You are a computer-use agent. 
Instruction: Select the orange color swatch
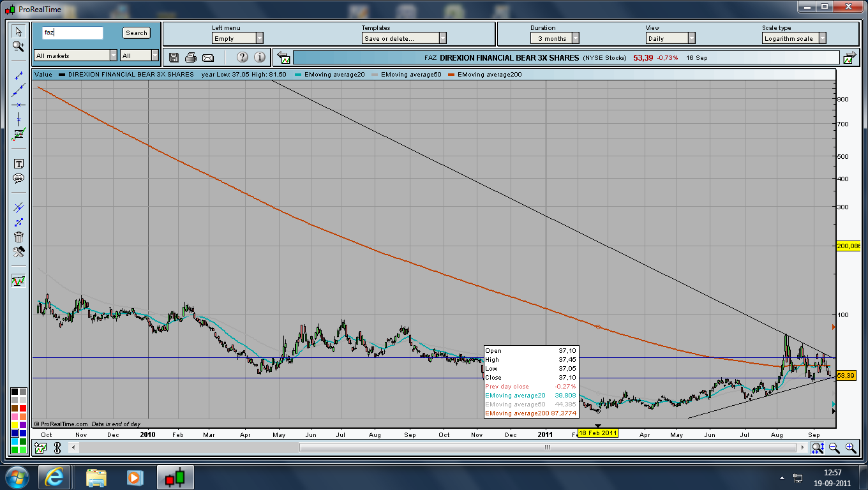pos(22,417)
